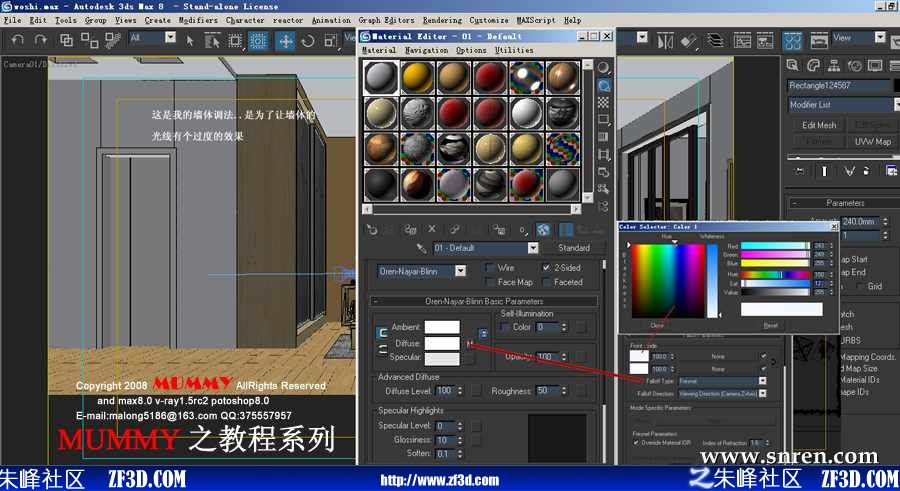Click the Roughness value field
Viewport: 900px width, 491px height.
coord(548,391)
